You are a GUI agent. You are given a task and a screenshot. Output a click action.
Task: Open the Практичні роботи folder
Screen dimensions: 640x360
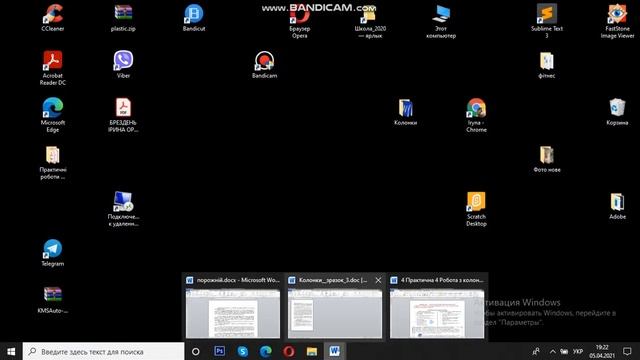pyautogui.click(x=53, y=162)
